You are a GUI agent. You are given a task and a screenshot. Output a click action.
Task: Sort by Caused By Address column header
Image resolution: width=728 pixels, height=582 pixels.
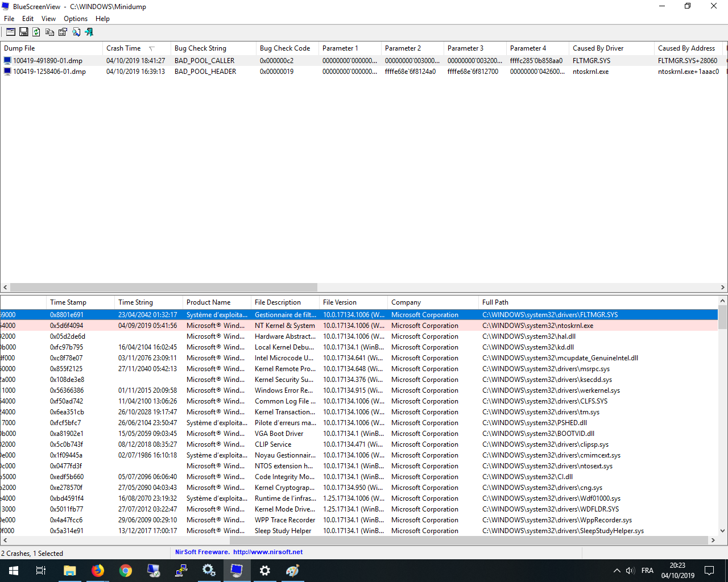point(688,48)
